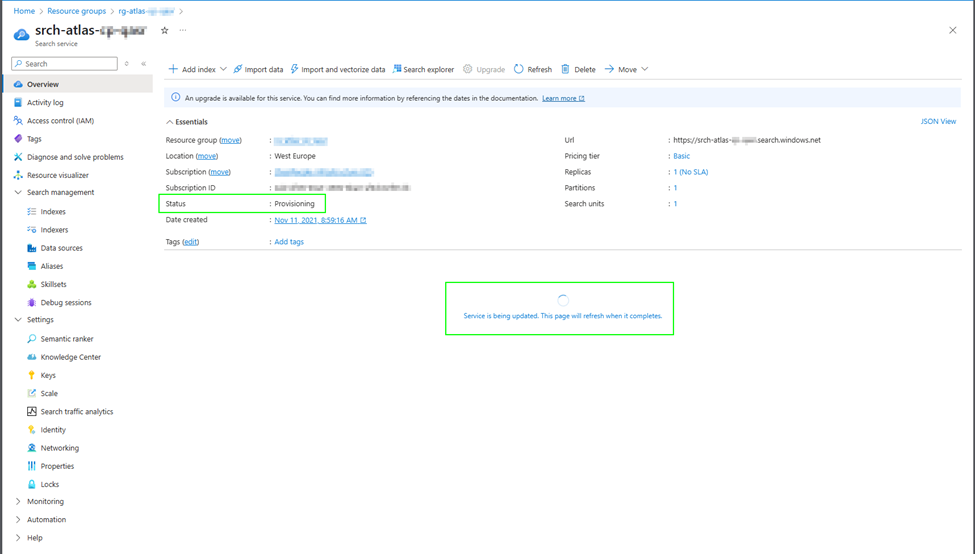Click the Date created link
Image resolution: width=975 pixels, height=554 pixels.
(x=320, y=220)
